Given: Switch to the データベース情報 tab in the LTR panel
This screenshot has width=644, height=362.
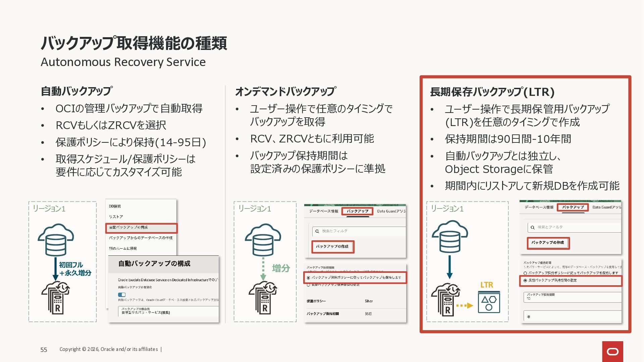Looking at the screenshot, I should click(539, 207).
